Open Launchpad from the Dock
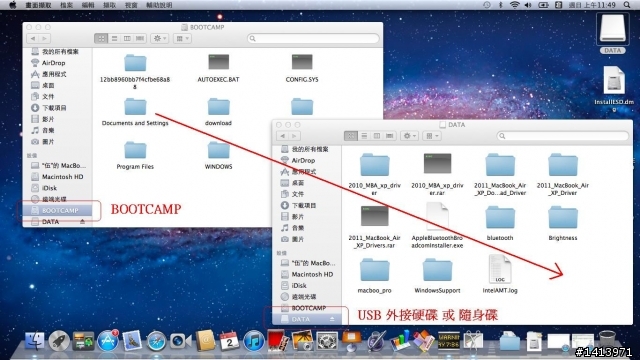Viewport: 640px width, 360px height. tap(59, 341)
